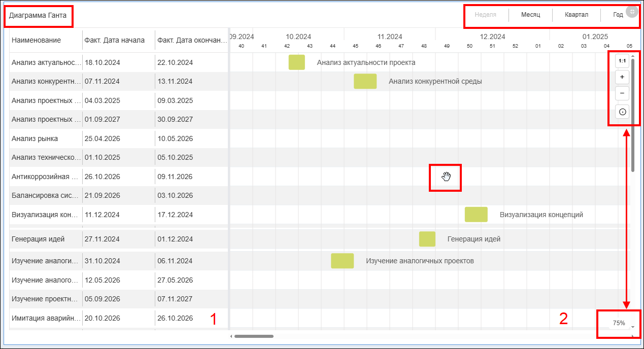Select the Анализ конкурентной среды bar in the chart
Image resolution: width=644 pixels, height=349 pixels.
coord(365,81)
